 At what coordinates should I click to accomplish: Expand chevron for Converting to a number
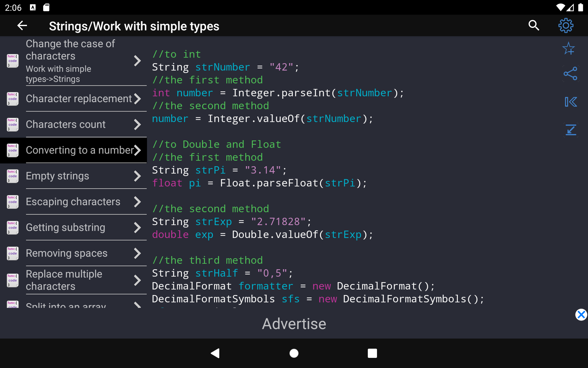coord(138,150)
